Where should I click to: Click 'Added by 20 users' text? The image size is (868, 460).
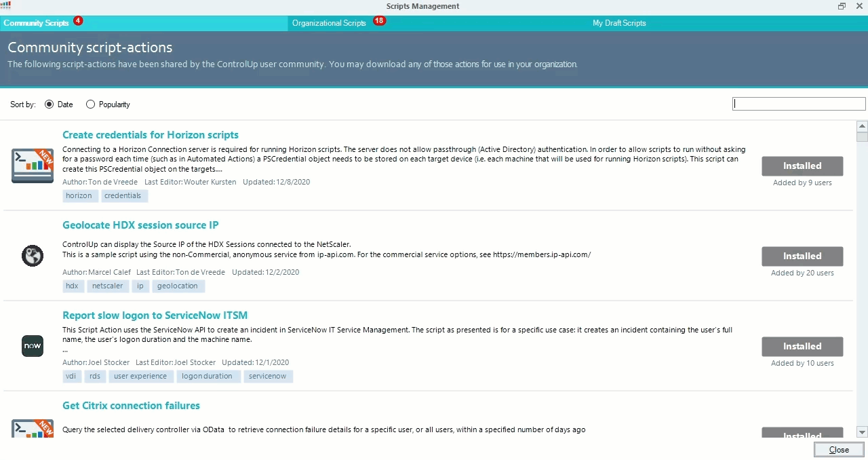click(x=802, y=273)
